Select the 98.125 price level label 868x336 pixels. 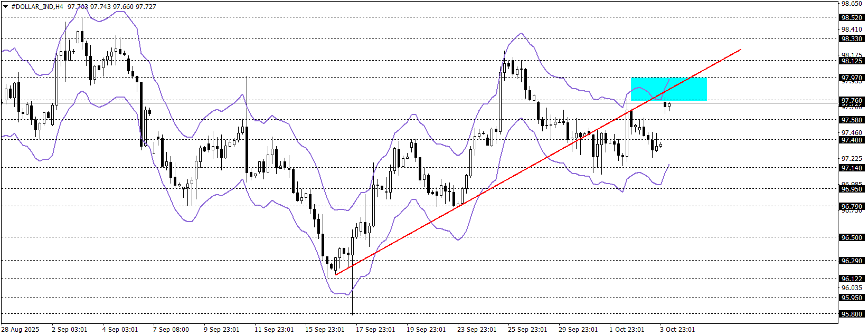coord(852,61)
